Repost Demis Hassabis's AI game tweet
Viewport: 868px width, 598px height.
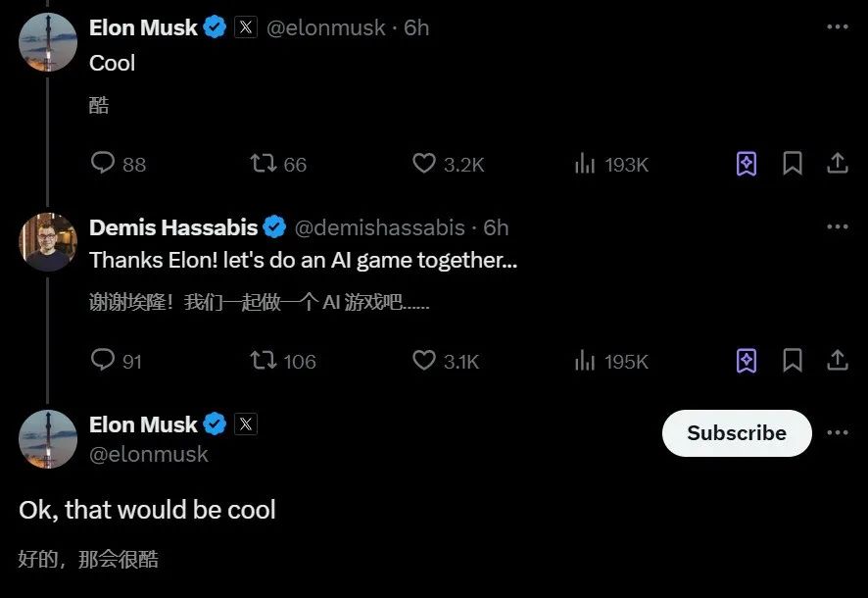[x=264, y=361]
